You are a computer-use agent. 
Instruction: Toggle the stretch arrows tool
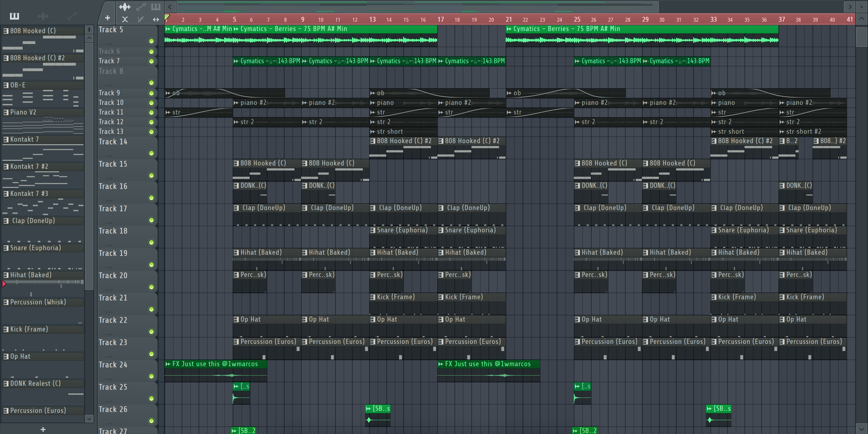156,20
